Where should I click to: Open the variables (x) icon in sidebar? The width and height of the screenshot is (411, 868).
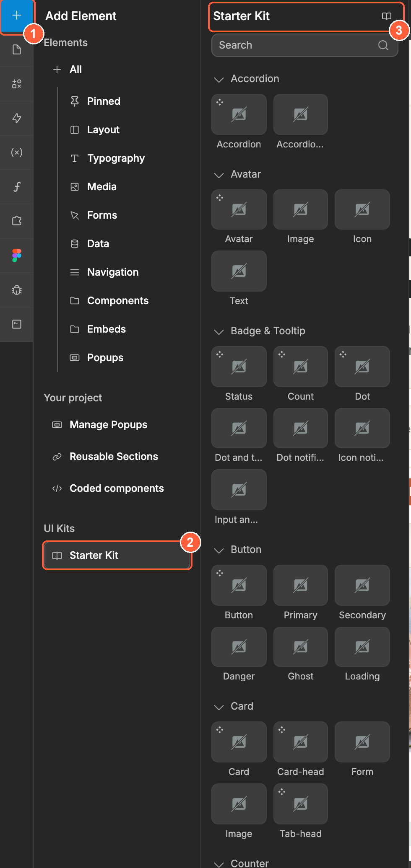click(17, 152)
